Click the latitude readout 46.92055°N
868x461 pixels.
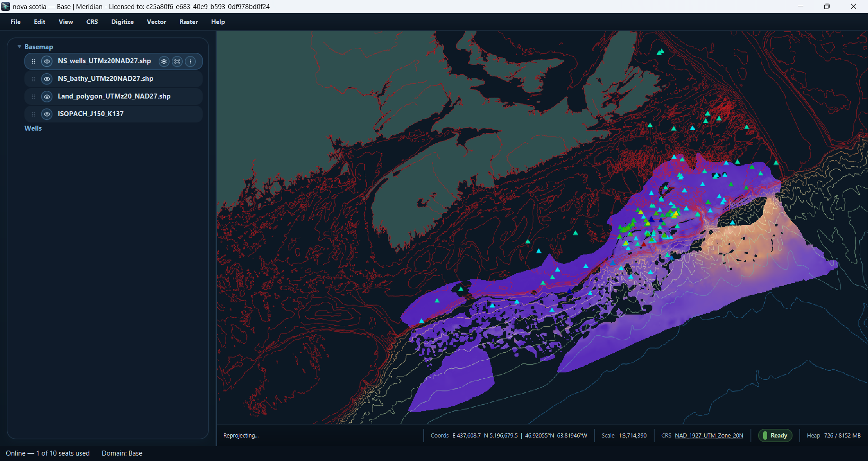[x=539, y=436]
